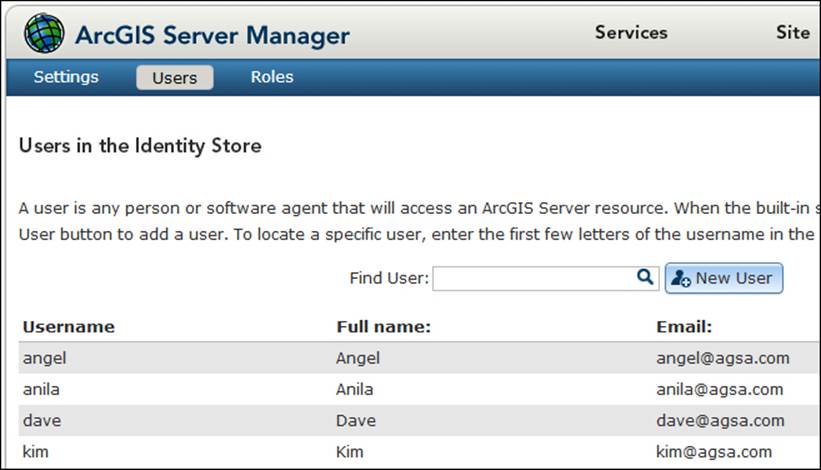Focus the Find User text field
This screenshot has width=821, height=470.
534,278
